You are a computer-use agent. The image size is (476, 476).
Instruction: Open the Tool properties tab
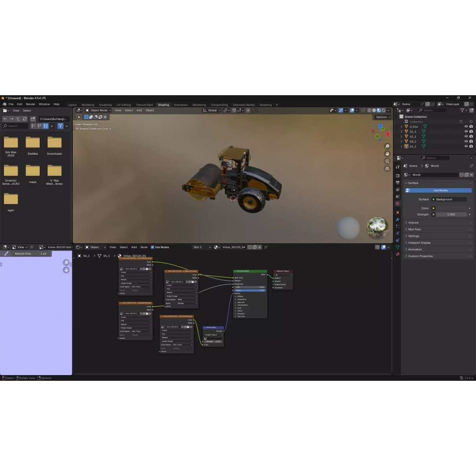[398, 167]
